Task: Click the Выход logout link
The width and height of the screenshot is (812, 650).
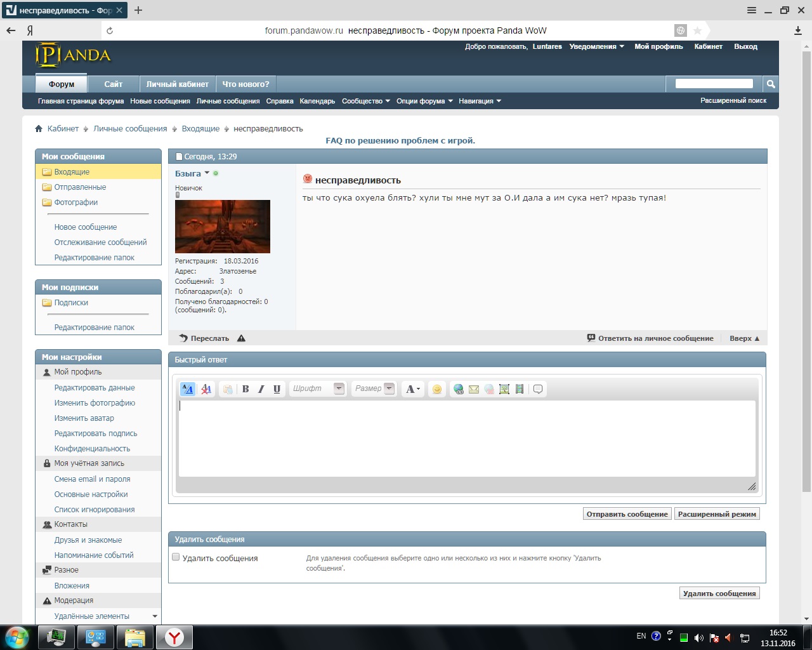Action: pyautogui.click(x=746, y=46)
